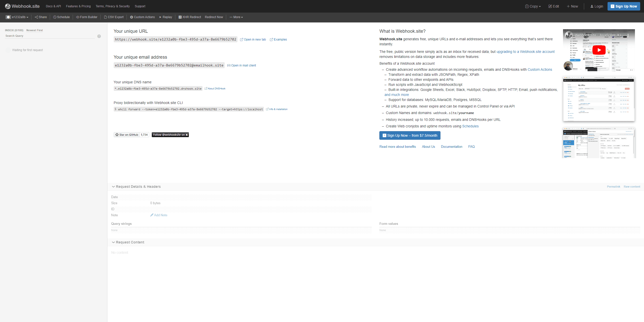Click the GitHub star count 5,734
Image resolution: width=644 pixels, height=322 pixels.
coord(144,135)
